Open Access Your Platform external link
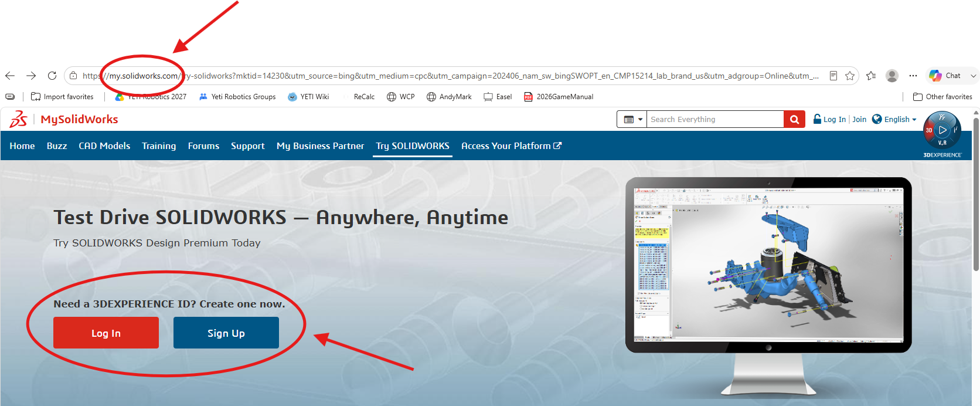 [511, 146]
